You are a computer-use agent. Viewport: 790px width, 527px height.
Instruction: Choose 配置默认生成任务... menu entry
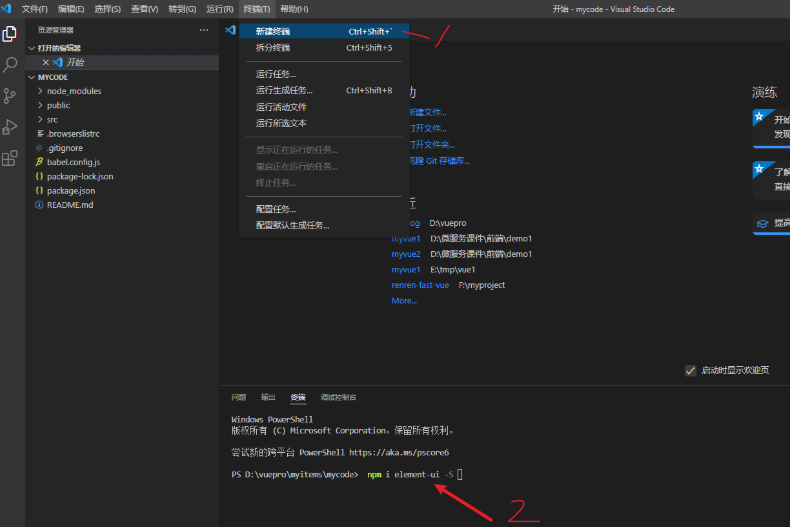click(324, 225)
